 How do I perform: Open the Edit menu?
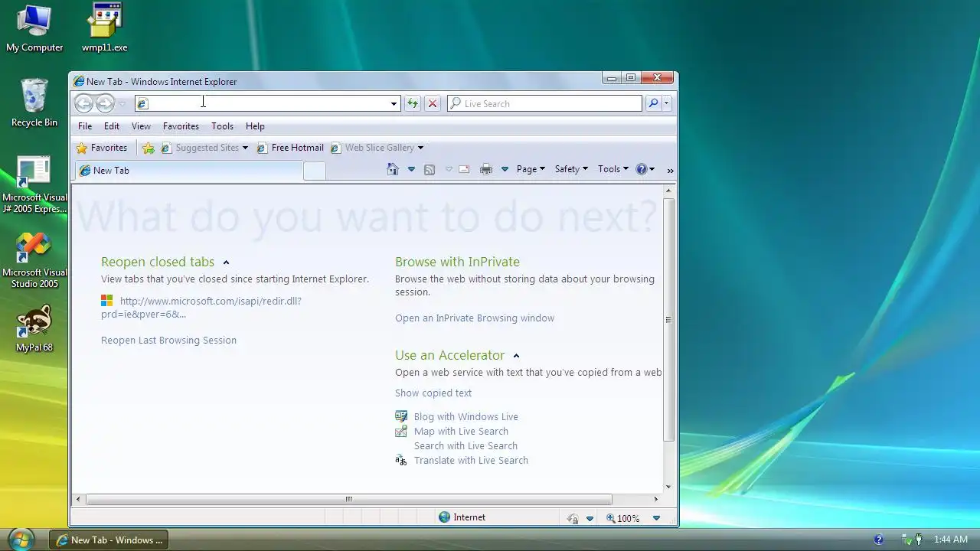pos(112,126)
